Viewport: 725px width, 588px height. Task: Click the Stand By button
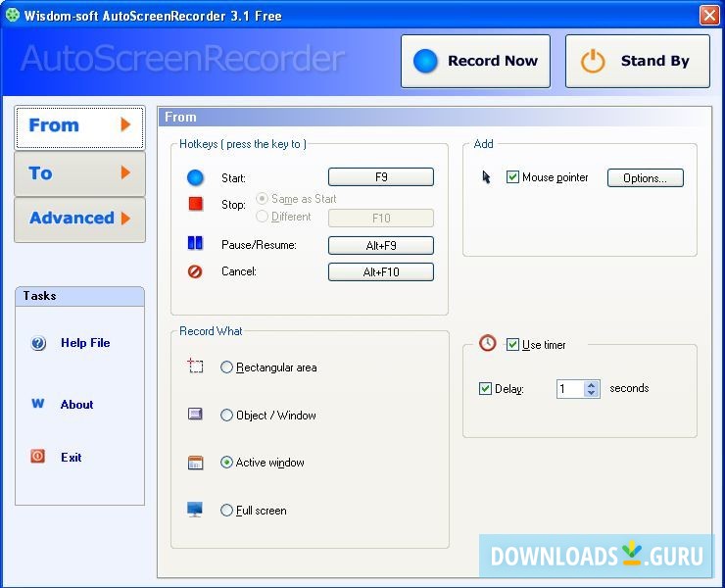[638, 61]
